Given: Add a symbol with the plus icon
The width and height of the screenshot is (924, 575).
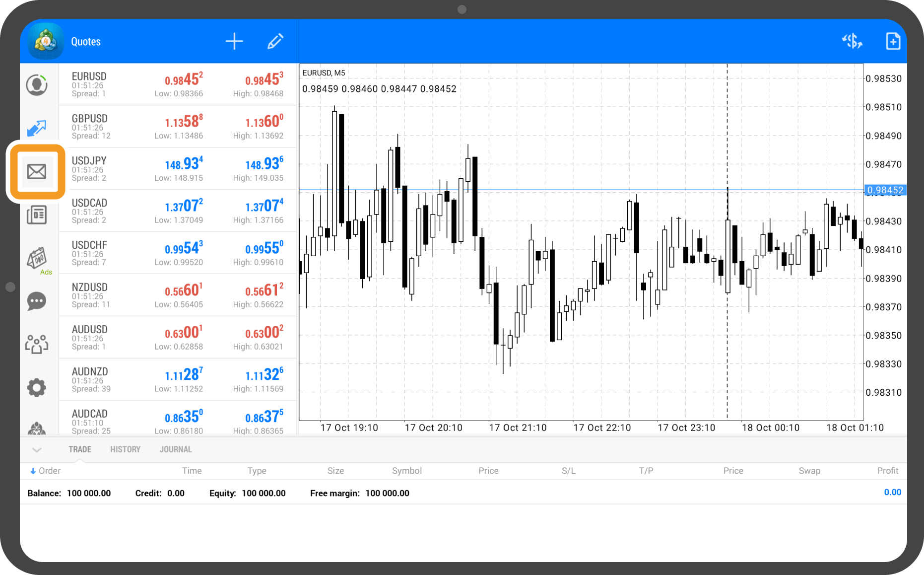Looking at the screenshot, I should [234, 41].
